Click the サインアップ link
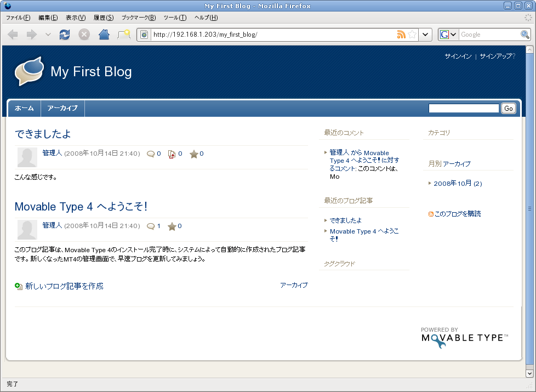 point(495,56)
